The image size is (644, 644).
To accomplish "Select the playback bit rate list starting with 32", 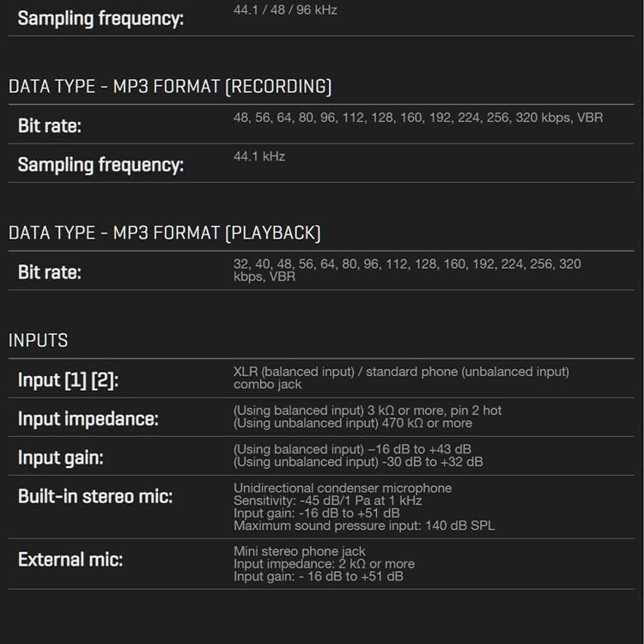I will [406, 270].
